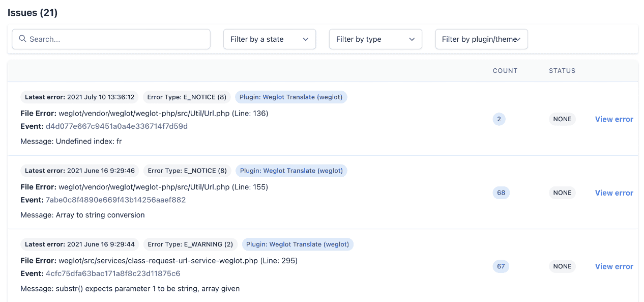The height and width of the screenshot is (302, 644).
Task: View error for Undefined index: fr
Action: pos(614,119)
